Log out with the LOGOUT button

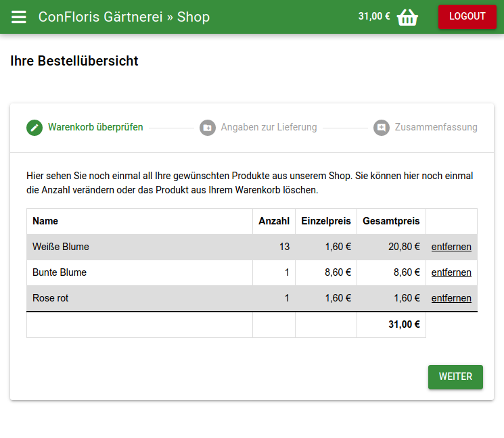[x=467, y=17]
